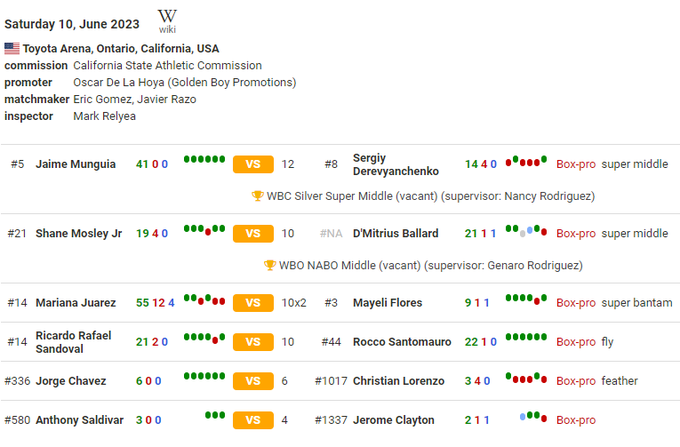Open the Chavez vs Lorenzo VS button

tap(253, 381)
